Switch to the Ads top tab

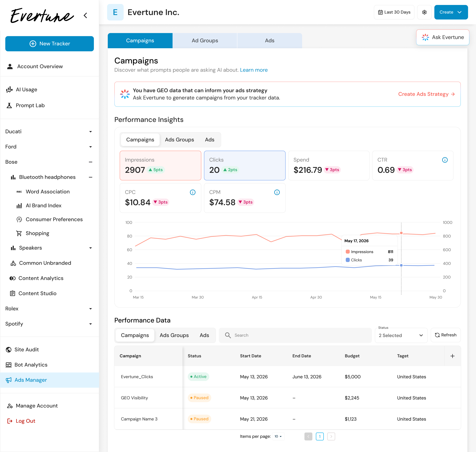[x=270, y=40]
